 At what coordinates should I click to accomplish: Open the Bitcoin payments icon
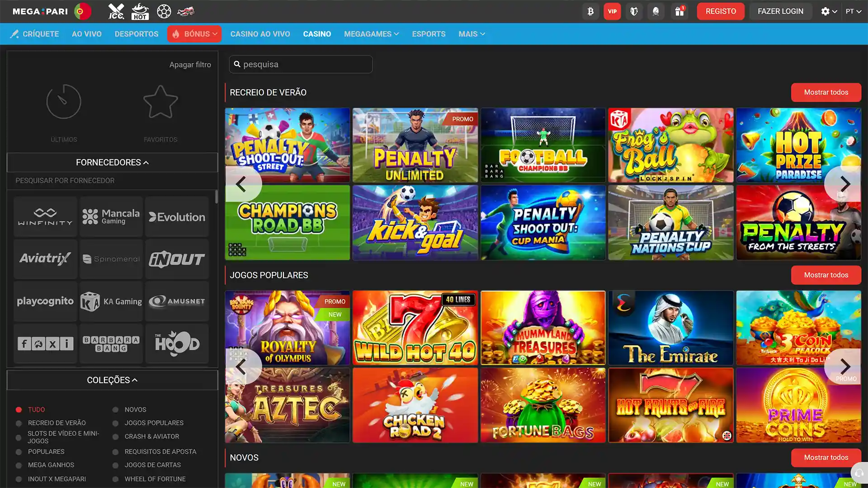pos(590,11)
